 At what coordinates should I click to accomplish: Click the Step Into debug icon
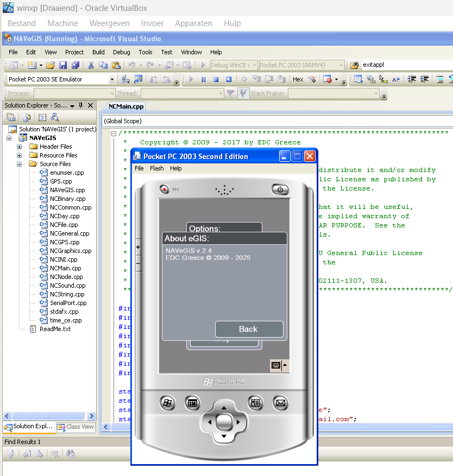(257, 79)
